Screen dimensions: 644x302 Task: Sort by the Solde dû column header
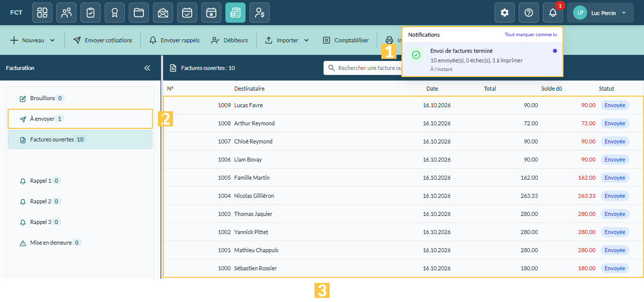[551, 89]
